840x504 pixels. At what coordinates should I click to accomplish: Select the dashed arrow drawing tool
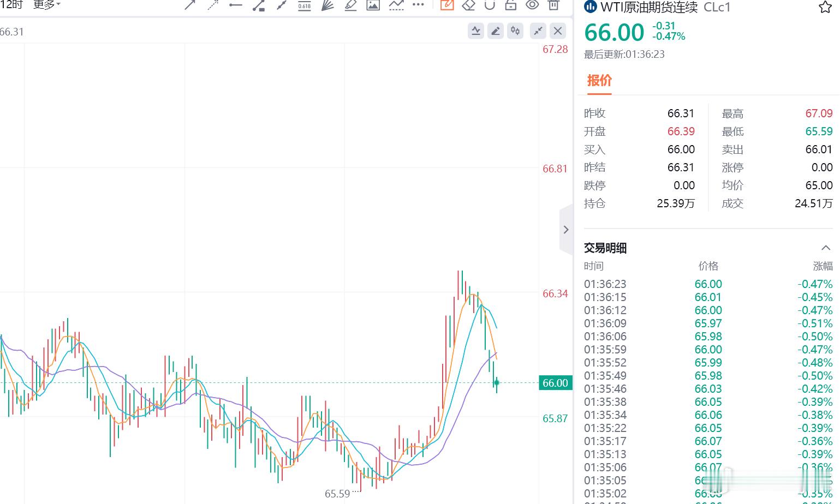coord(213,5)
